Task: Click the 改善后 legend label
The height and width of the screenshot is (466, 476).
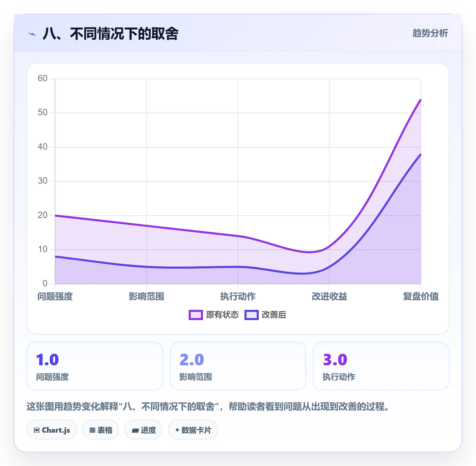Action: [x=274, y=315]
